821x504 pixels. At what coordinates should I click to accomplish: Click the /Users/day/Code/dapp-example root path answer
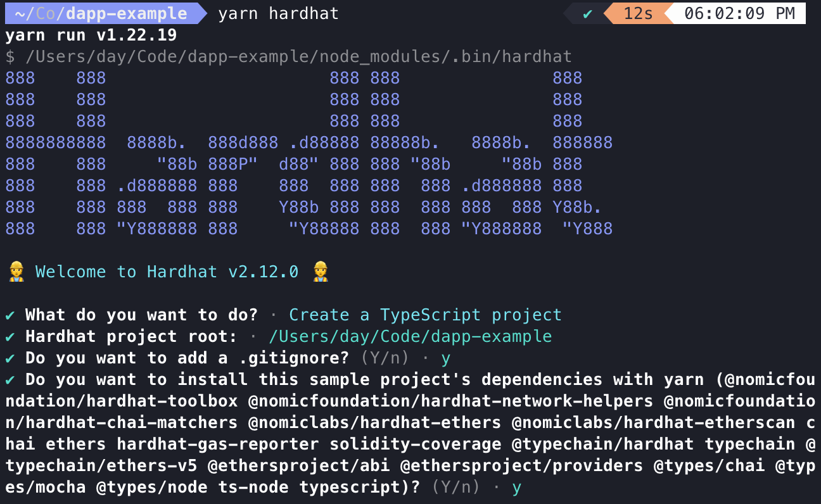coord(410,336)
